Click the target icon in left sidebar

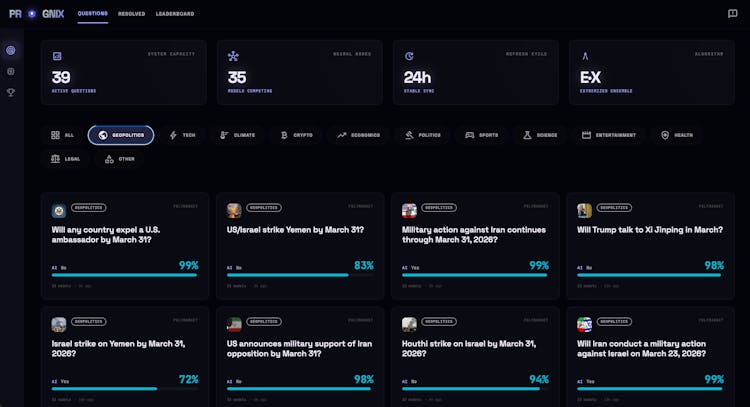pyautogui.click(x=11, y=50)
